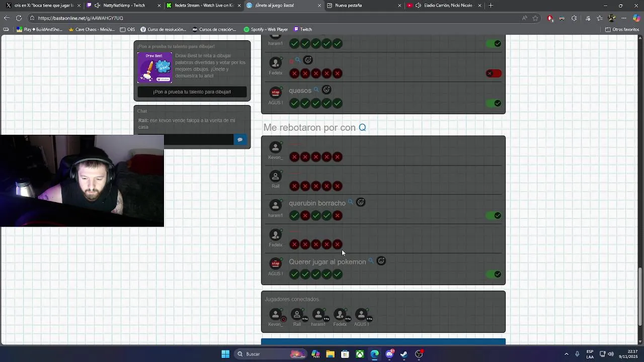The height and width of the screenshot is (362, 644).
Task: Open reaction emoji beside 'quesos' answer
Action: [327, 89]
